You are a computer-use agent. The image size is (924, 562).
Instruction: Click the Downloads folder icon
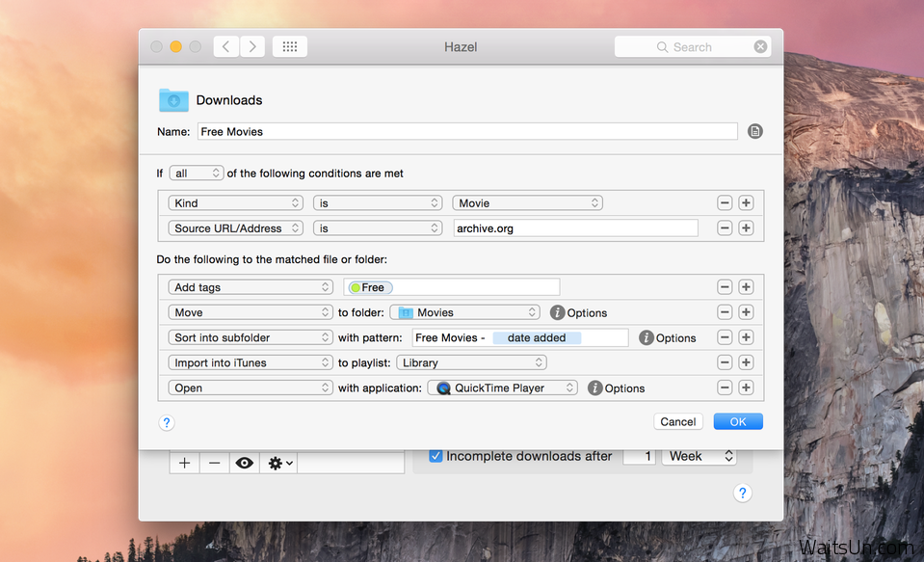pyautogui.click(x=173, y=100)
